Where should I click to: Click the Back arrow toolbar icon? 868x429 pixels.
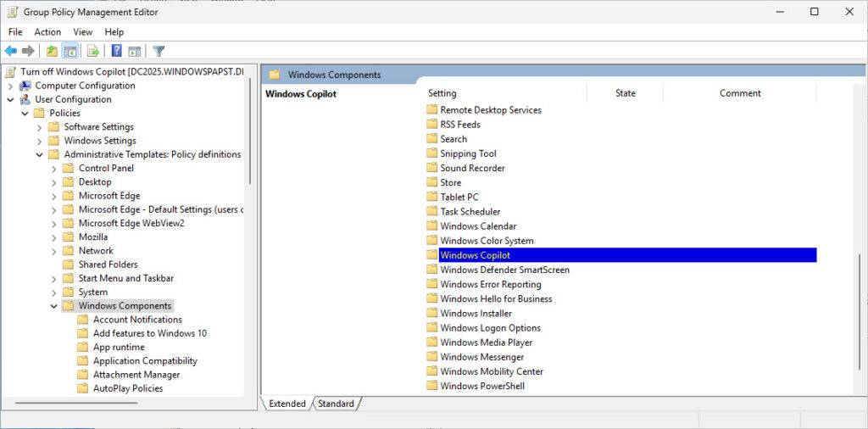click(10, 52)
